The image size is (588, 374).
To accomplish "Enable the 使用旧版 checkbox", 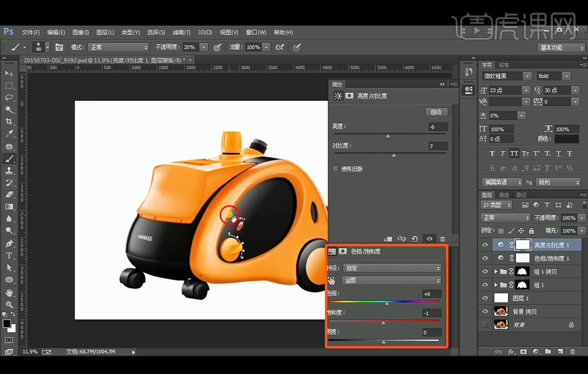I will click(336, 169).
